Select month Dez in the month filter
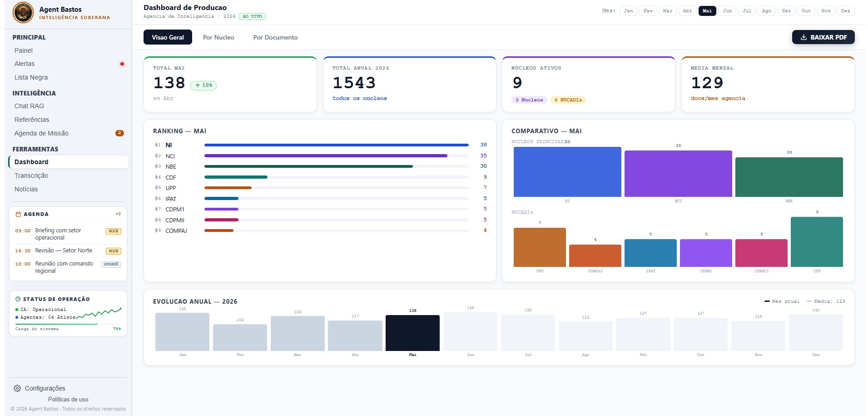 [846, 11]
